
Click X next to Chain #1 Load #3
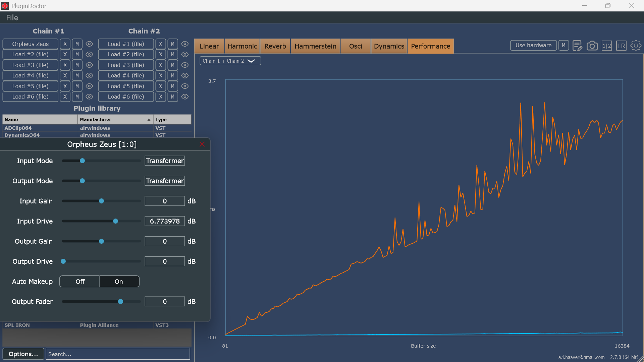(65, 65)
